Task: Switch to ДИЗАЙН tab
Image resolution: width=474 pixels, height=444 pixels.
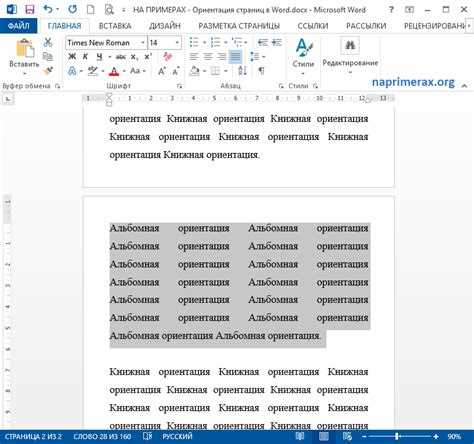Action: (165, 26)
